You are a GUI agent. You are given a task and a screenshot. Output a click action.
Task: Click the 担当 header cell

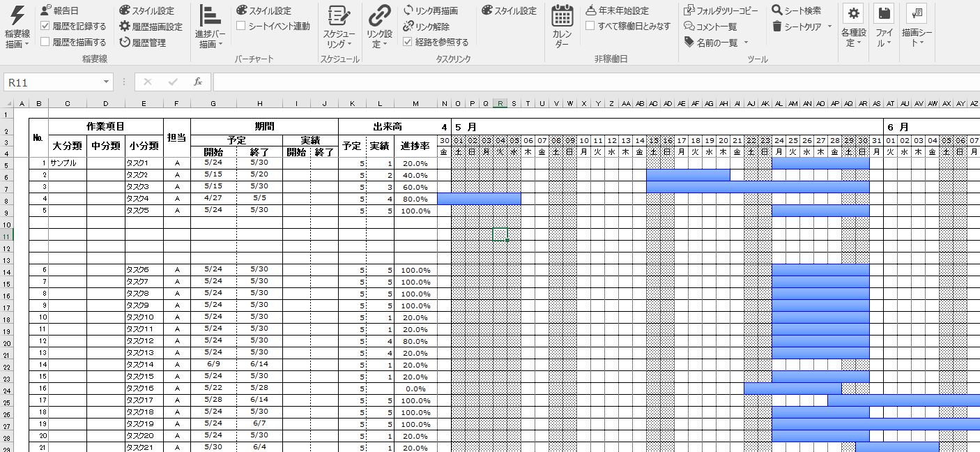point(177,138)
